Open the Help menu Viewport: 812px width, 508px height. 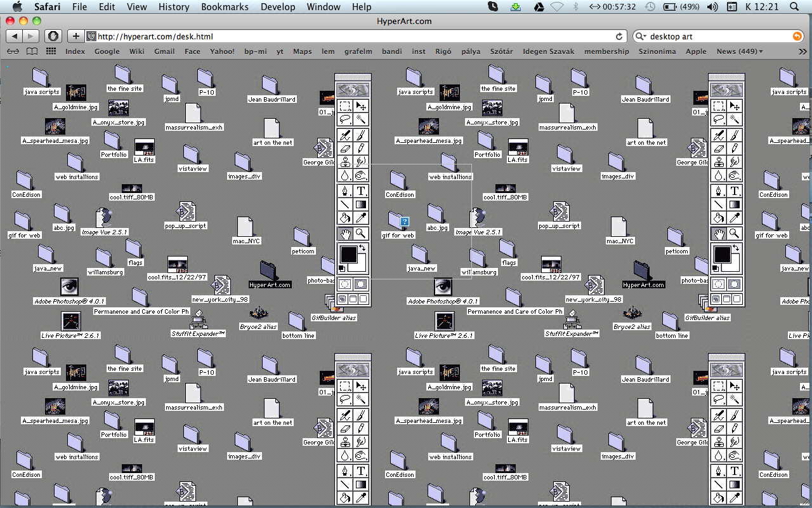tap(362, 7)
